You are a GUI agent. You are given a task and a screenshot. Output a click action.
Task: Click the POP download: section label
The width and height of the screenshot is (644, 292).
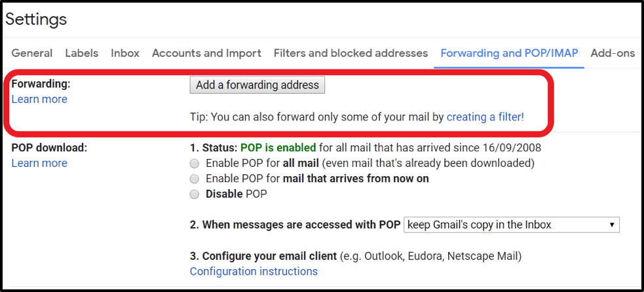click(x=49, y=147)
